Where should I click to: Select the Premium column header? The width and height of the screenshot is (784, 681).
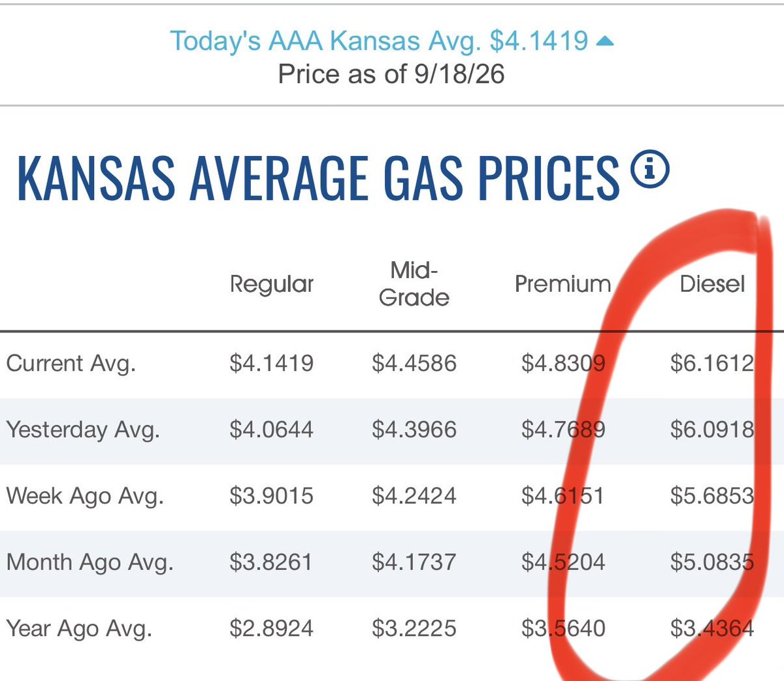click(563, 284)
